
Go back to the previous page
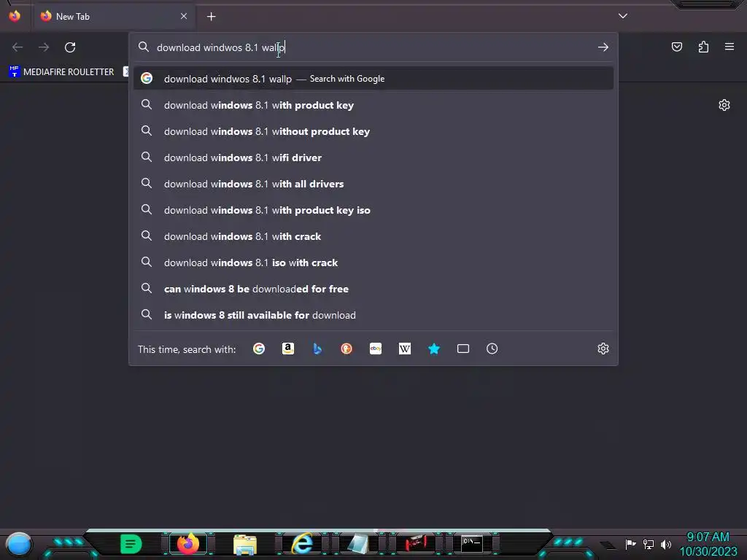(x=18, y=47)
